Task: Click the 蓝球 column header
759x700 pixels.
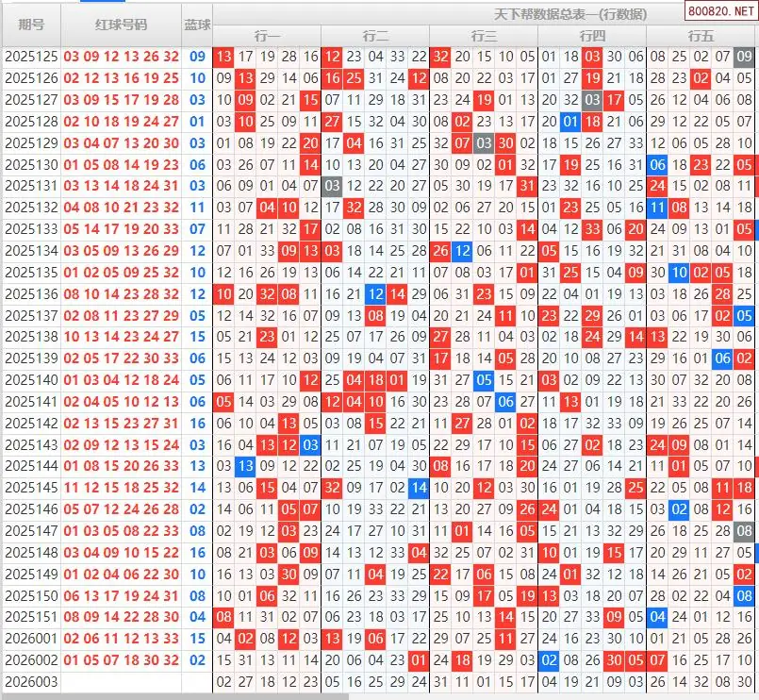Action: click(x=197, y=25)
